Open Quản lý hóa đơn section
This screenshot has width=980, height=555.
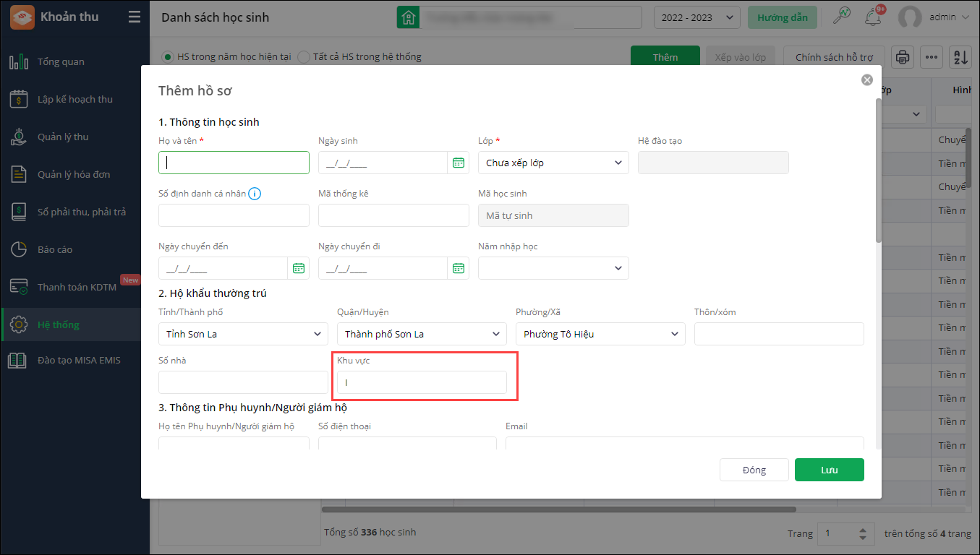tap(74, 174)
